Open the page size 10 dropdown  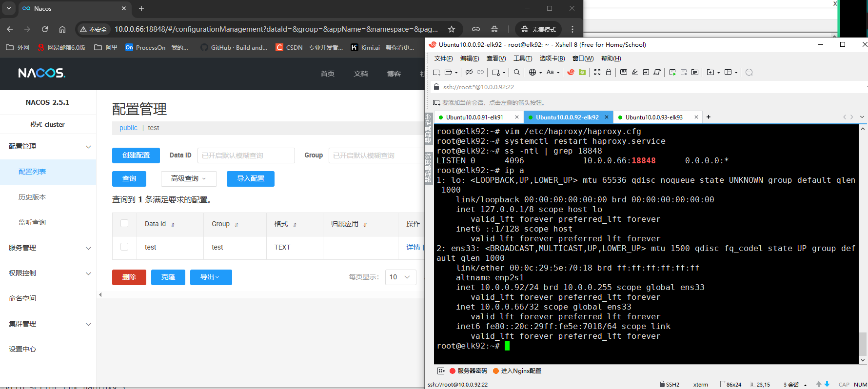pyautogui.click(x=400, y=277)
